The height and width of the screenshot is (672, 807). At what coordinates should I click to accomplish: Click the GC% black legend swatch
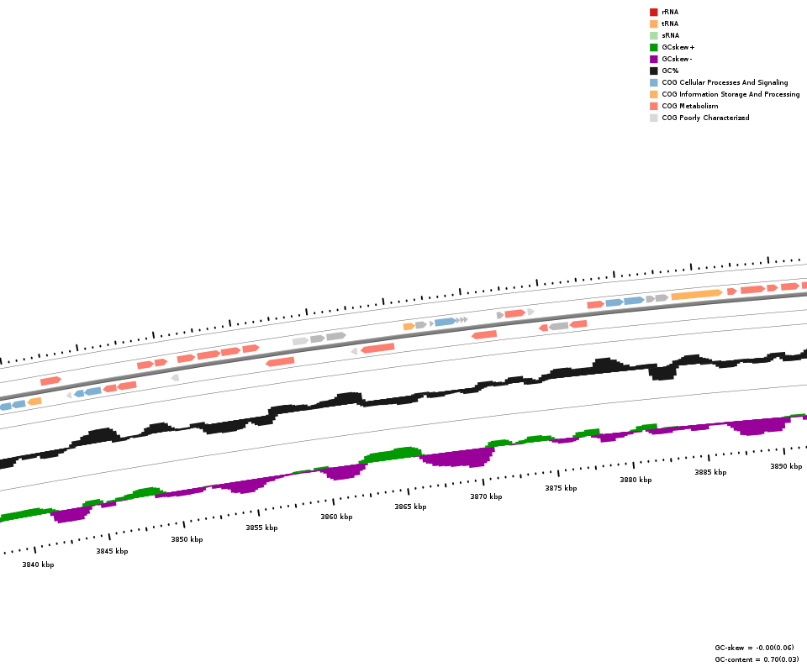pos(654,71)
